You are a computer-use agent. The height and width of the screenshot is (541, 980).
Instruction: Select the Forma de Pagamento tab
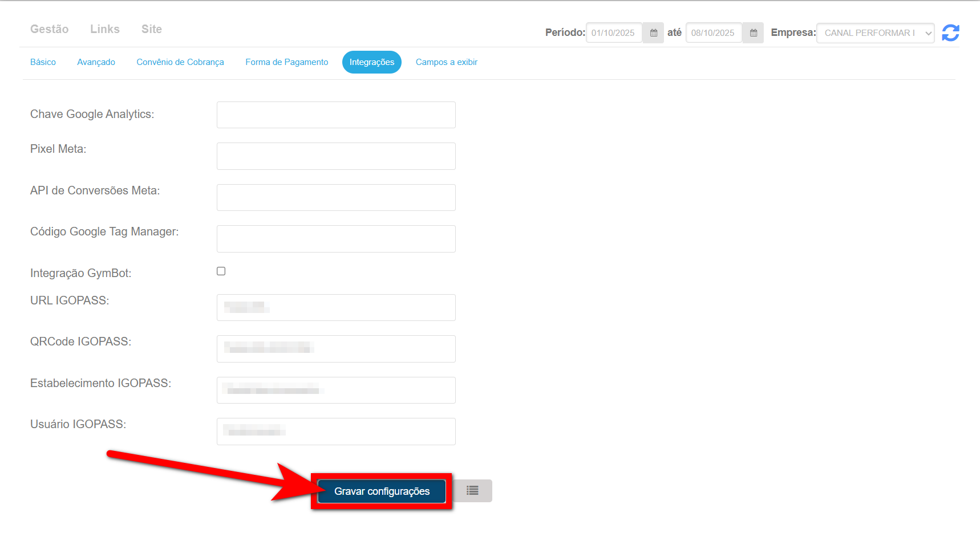pyautogui.click(x=287, y=62)
